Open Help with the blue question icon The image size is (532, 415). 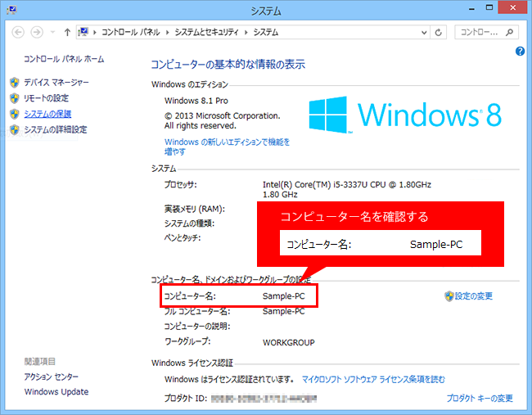520,52
